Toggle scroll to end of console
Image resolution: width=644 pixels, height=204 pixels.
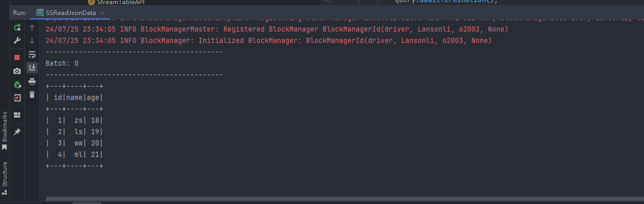click(x=32, y=67)
